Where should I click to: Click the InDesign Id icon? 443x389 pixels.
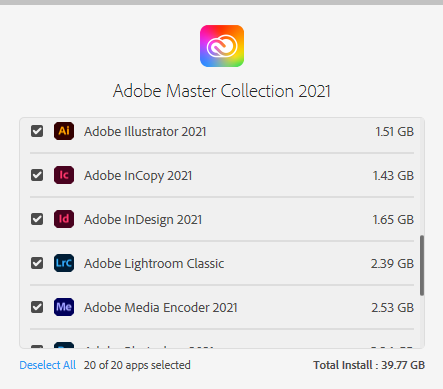64,219
